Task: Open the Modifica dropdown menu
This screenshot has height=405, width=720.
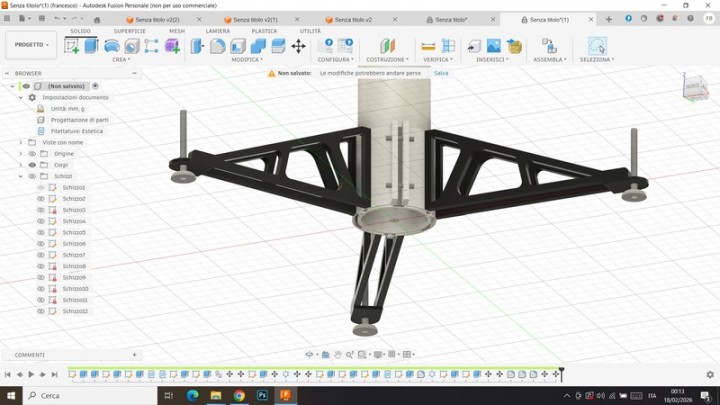Action: tap(247, 60)
